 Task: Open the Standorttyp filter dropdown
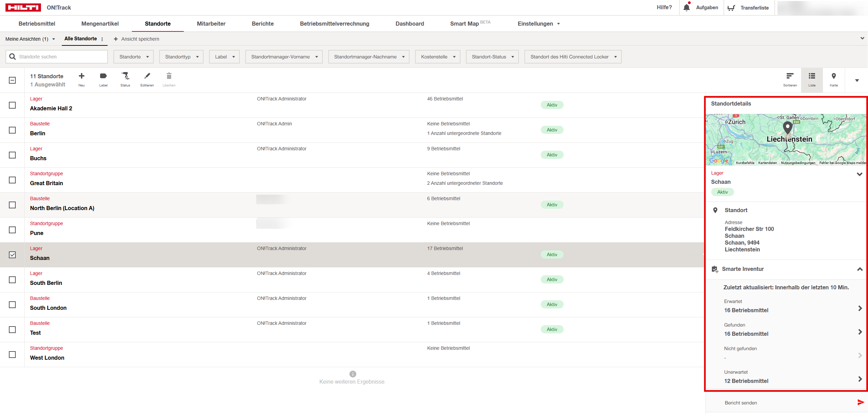[x=181, y=57]
